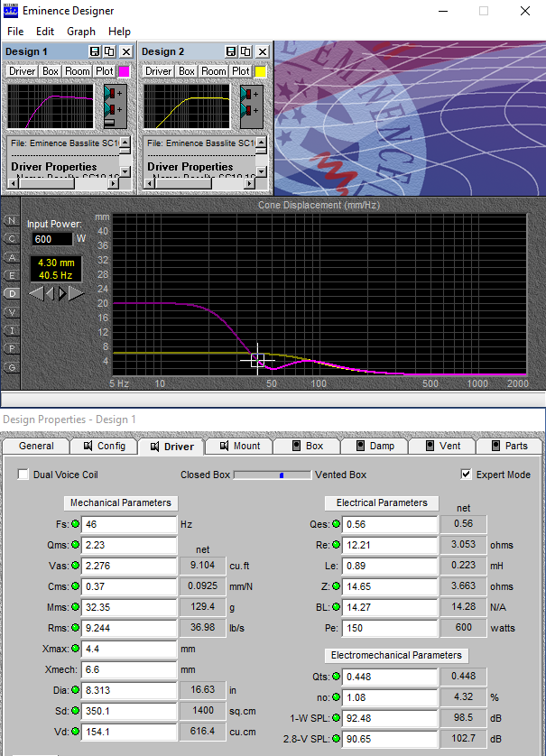Click the Re field showing 12.21
The height and width of the screenshot is (756, 546).
coord(390,545)
